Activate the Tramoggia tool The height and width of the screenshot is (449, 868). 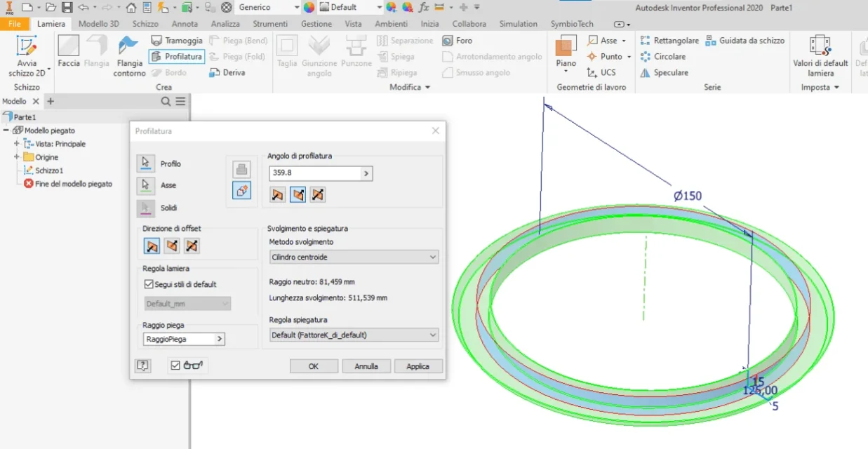click(x=177, y=41)
